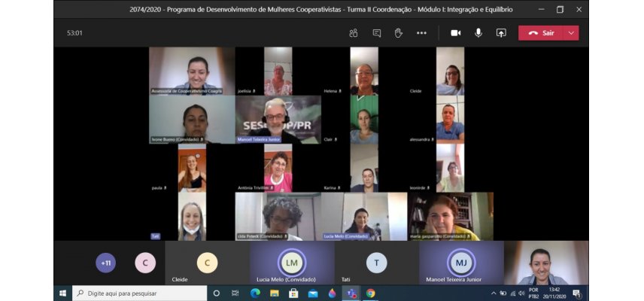Viewport: 644px width, 301px height.
Task: Switch the POR PTB2 input language
Action: coord(533,293)
